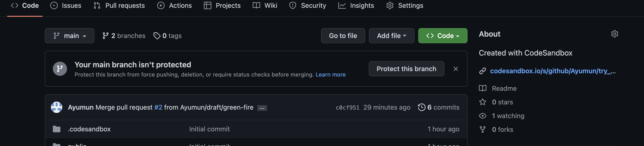Dismiss the branch protection banner

click(x=456, y=69)
